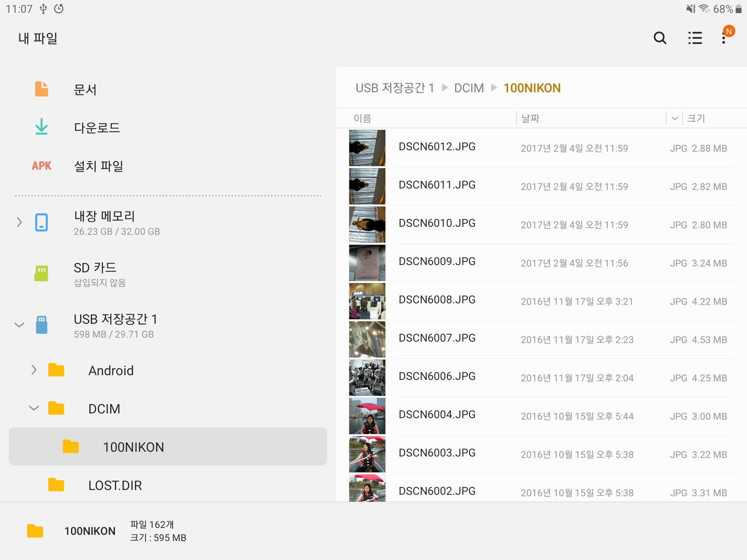Screen dimensions: 747x560
Task: Click the Android folder icon
Action: [x=56, y=370]
